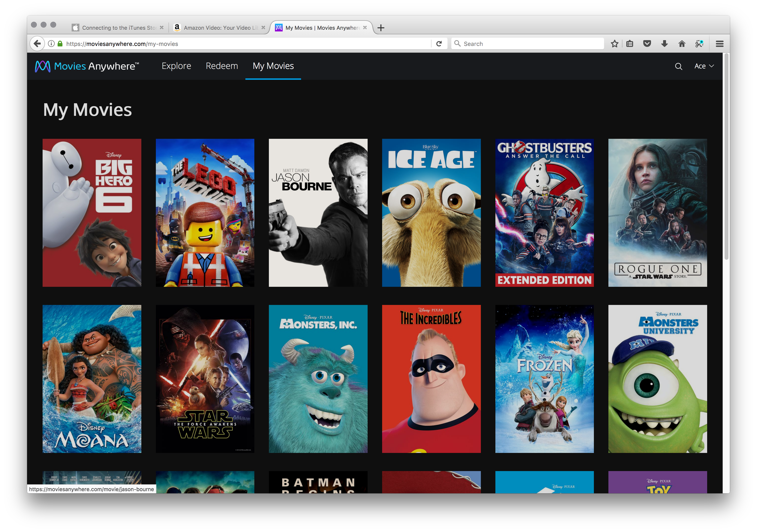
Task: Switch to the Amazon Video library tab
Action: 219,28
